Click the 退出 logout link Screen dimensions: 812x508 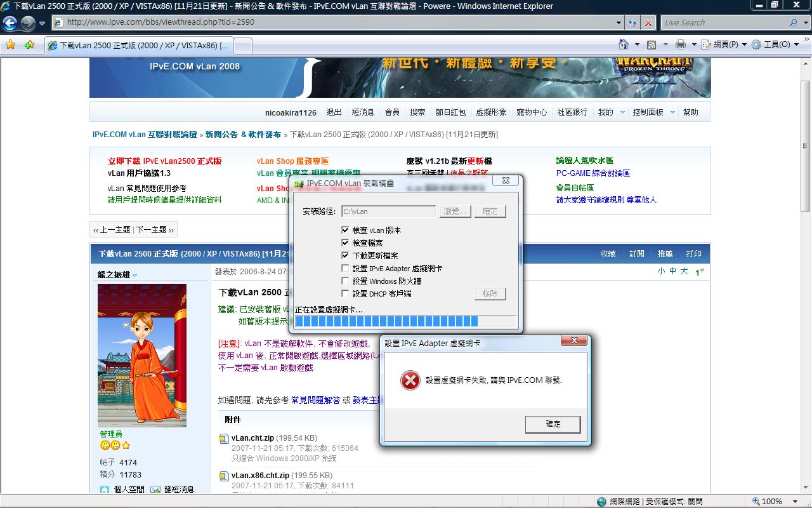(x=334, y=112)
